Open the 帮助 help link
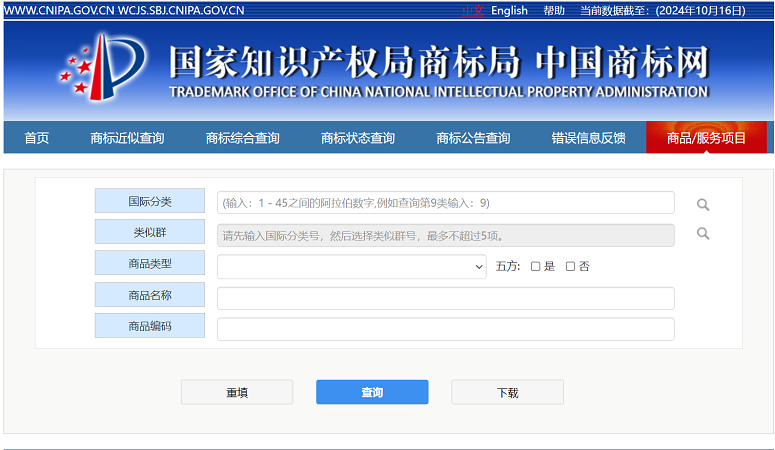The width and height of the screenshot is (775, 450). coord(554,10)
